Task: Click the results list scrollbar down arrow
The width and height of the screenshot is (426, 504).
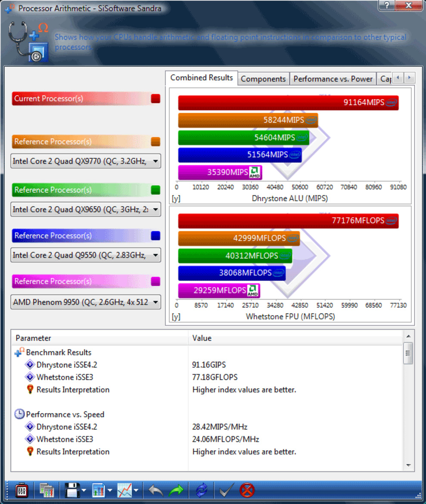Action: pyautogui.click(x=408, y=465)
